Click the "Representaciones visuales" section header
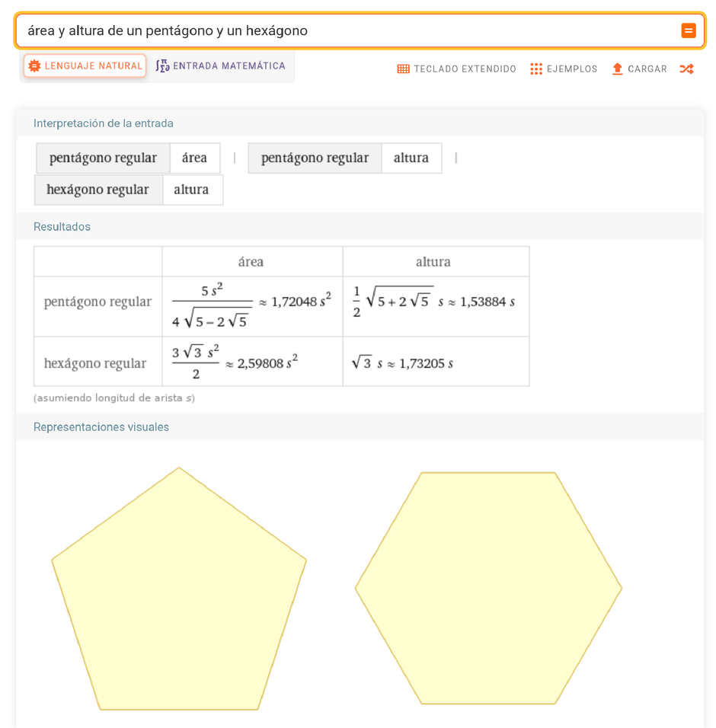The image size is (716, 728). (101, 427)
